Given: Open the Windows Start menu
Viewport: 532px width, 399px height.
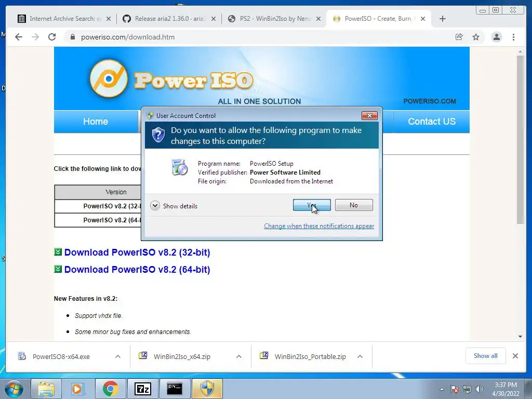Looking at the screenshot, I should tap(14, 389).
